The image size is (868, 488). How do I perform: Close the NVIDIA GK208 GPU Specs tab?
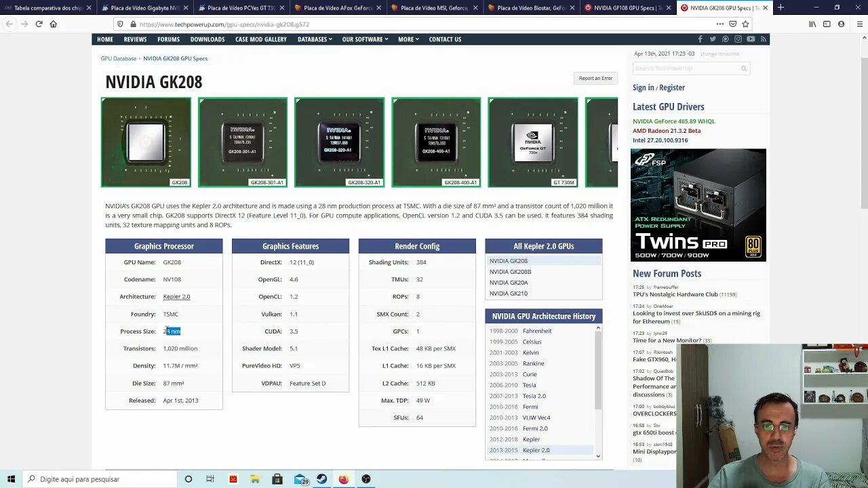pos(766,8)
